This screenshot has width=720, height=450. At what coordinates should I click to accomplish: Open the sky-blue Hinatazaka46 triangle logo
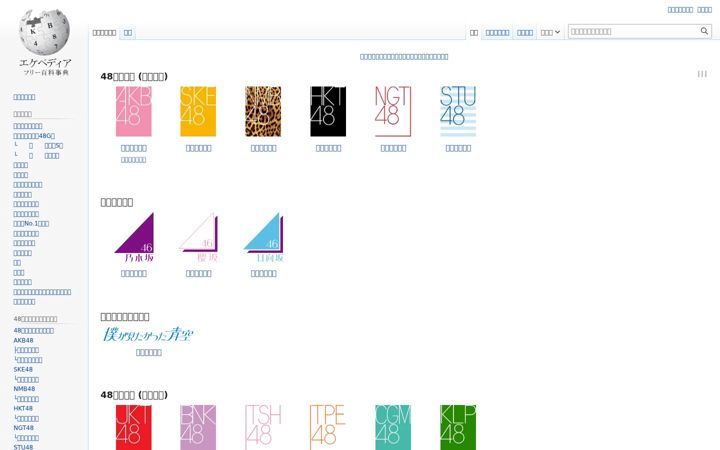coord(263,237)
